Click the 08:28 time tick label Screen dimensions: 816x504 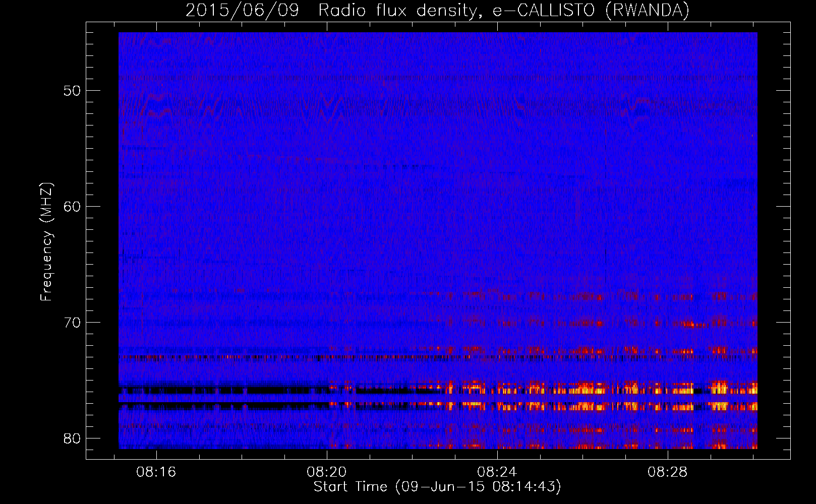click(668, 472)
